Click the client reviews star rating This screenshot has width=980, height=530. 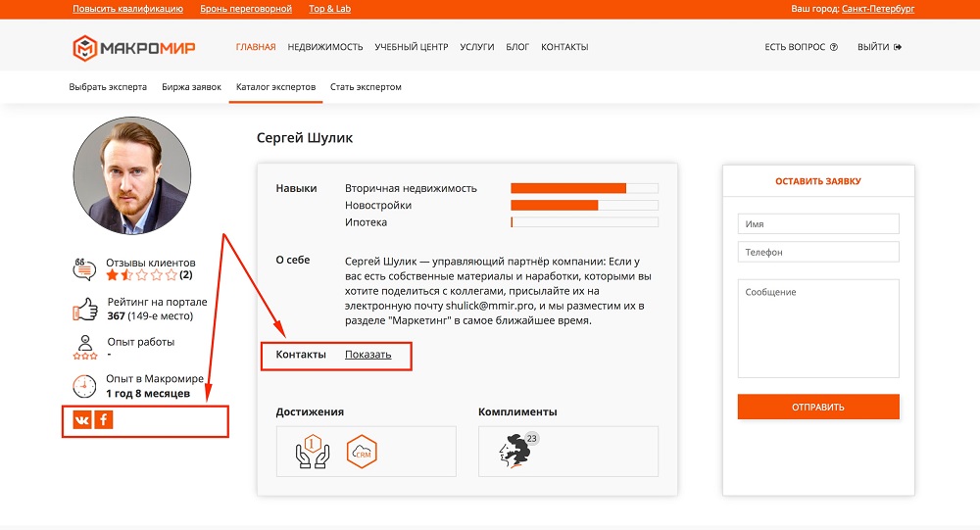(142, 275)
